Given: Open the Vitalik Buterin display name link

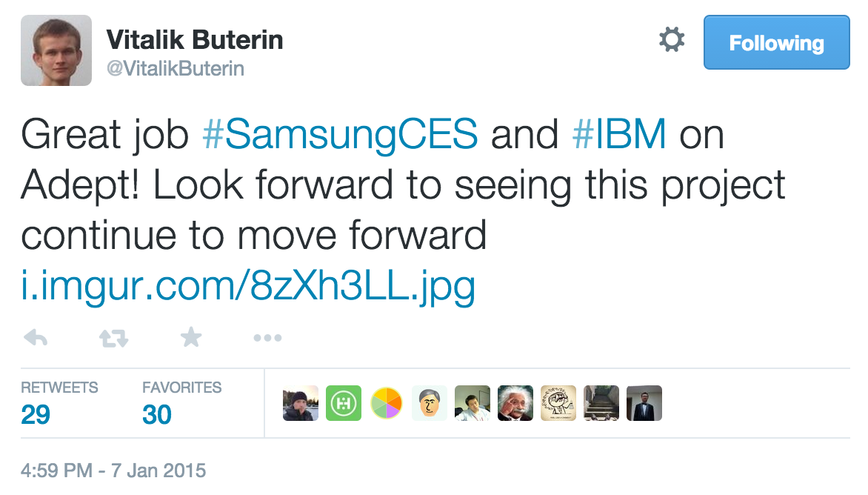Looking at the screenshot, I should click(195, 39).
